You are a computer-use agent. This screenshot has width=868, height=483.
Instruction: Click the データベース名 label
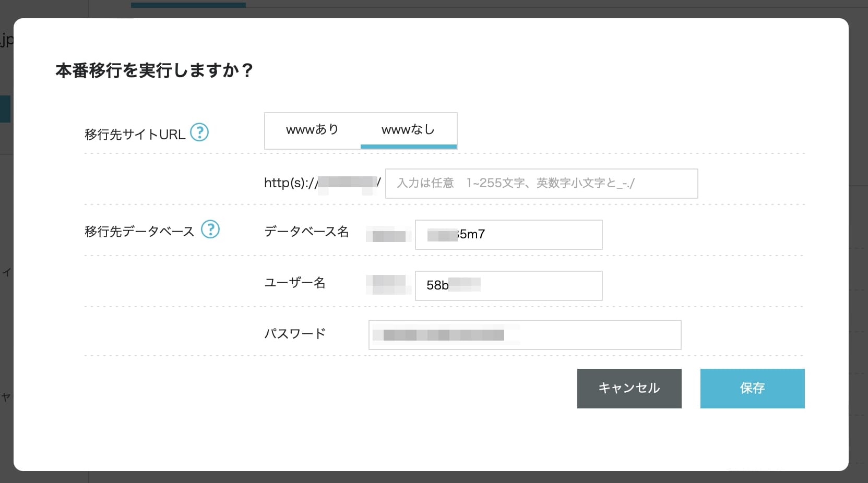pyautogui.click(x=306, y=232)
